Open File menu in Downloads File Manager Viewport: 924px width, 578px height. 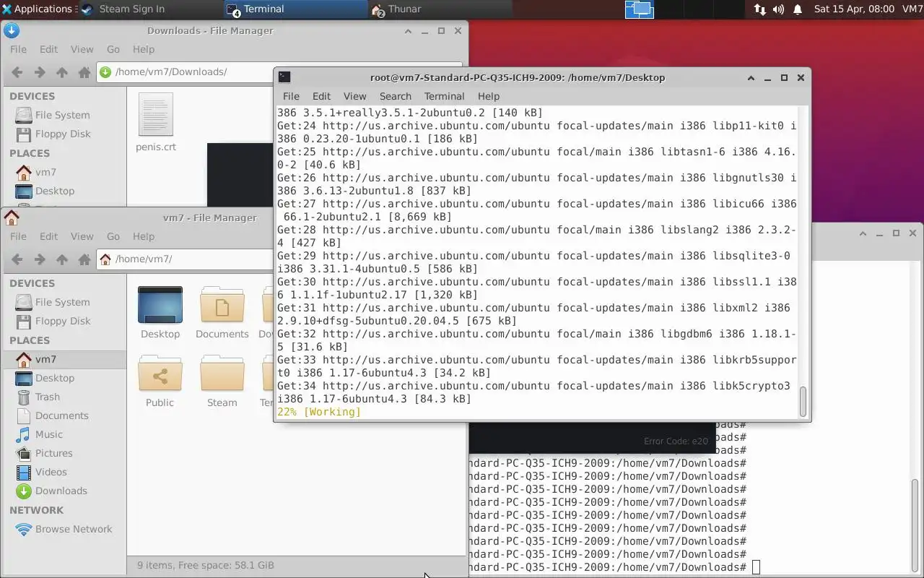[x=18, y=49]
